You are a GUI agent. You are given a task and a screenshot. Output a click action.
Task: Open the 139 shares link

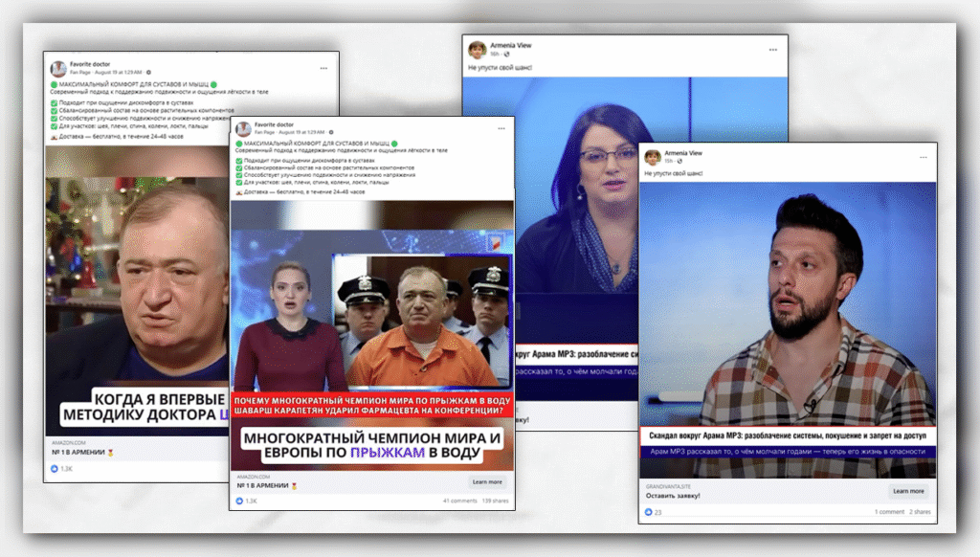click(x=495, y=501)
